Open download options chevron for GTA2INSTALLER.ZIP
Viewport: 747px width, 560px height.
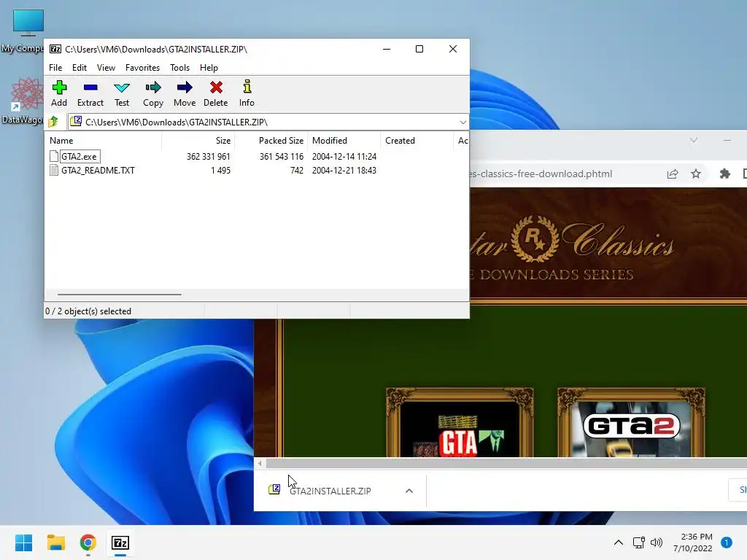(x=409, y=491)
